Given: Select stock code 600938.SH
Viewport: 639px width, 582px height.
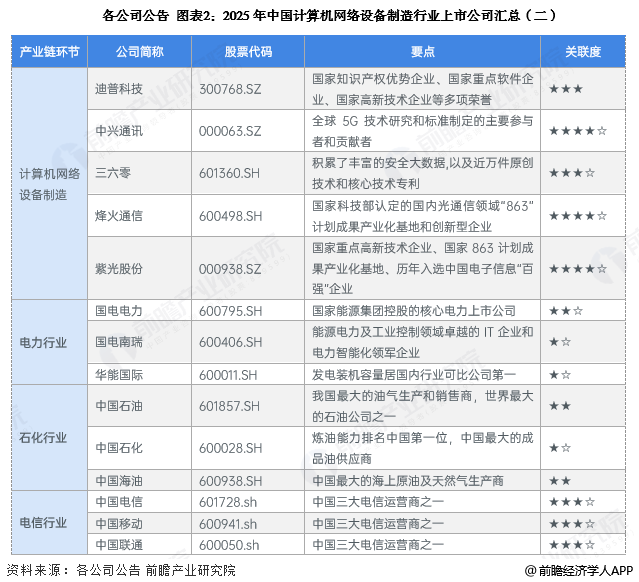Looking at the screenshot, I should click(230, 481).
